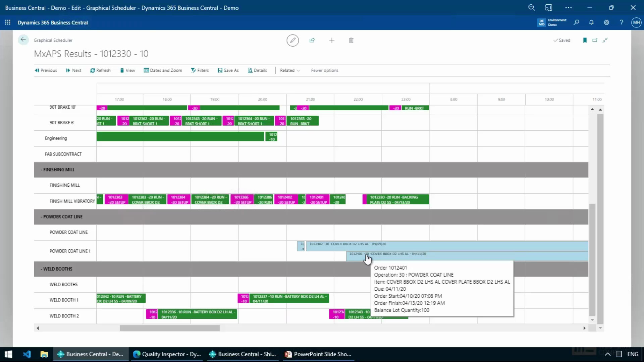Switch to Business Central - Shi... taskbar window
644x362 pixels.
[243, 354]
